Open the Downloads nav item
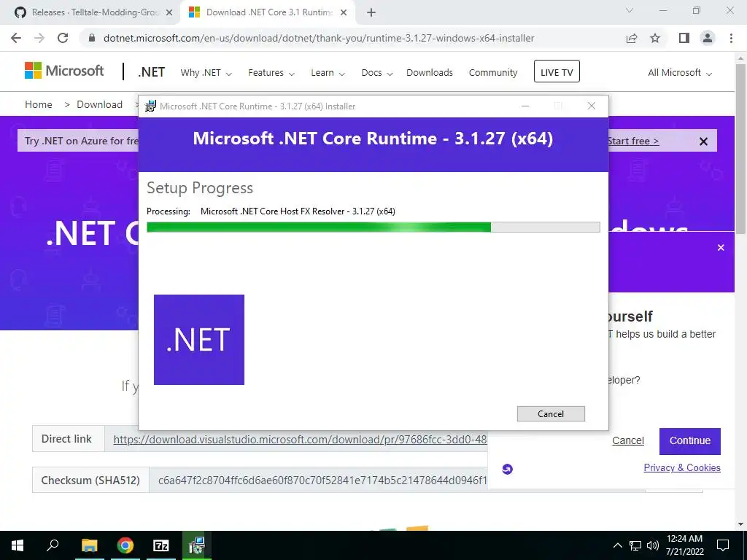The height and width of the screenshot is (560, 747). pos(430,73)
